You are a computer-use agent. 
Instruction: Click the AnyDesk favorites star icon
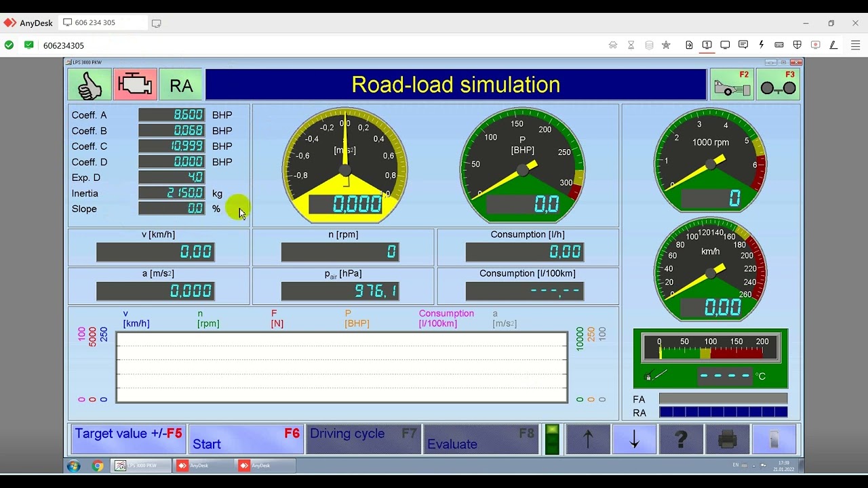click(666, 45)
